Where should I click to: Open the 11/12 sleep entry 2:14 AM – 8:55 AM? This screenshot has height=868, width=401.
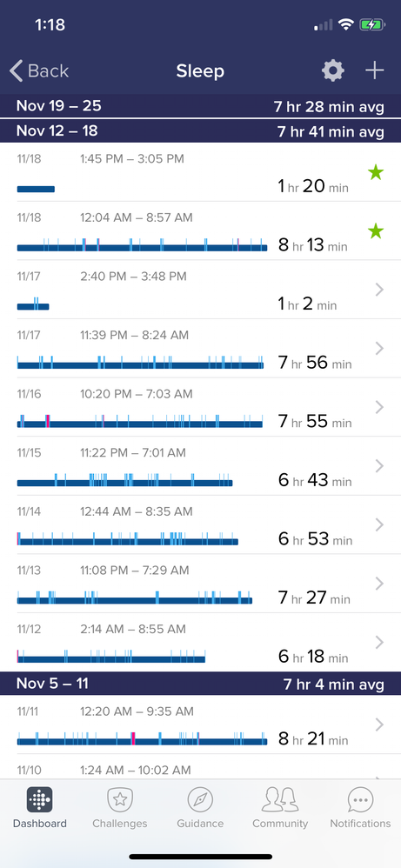coord(200,642)
